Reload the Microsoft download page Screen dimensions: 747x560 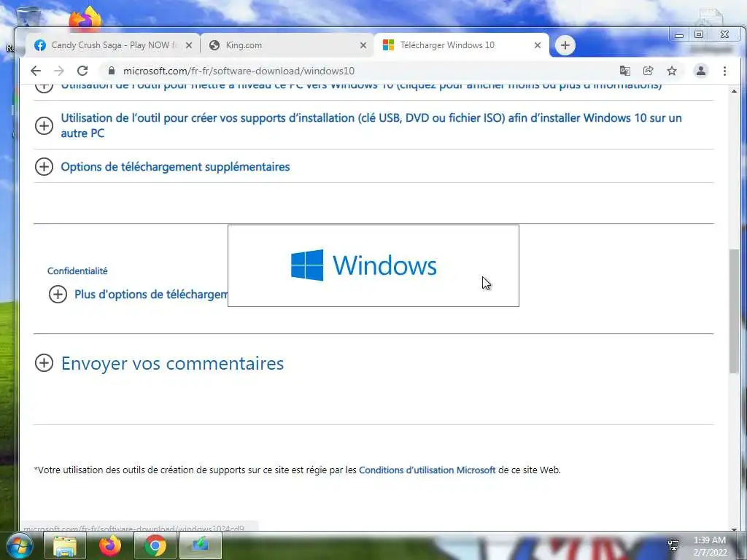(x=82, y=71)
